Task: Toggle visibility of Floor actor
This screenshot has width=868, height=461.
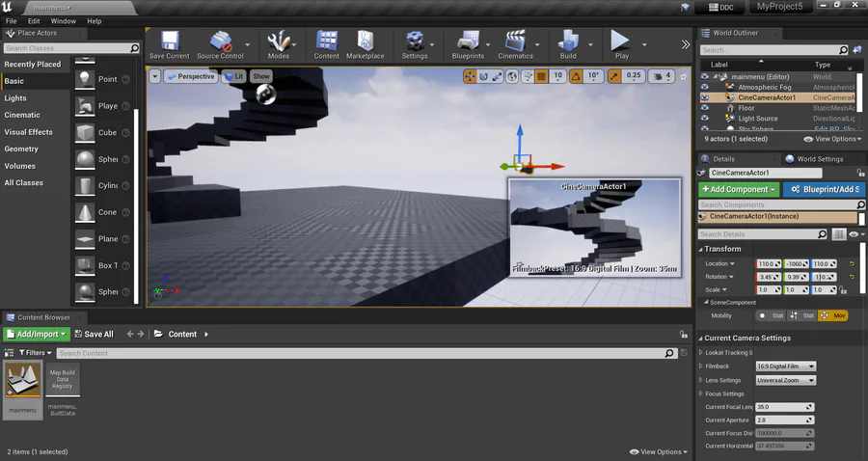Action: (x=704, y=108)
